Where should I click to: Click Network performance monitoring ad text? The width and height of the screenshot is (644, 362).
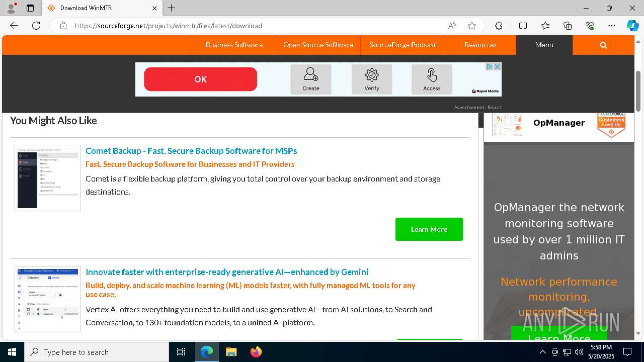[558, 297]
